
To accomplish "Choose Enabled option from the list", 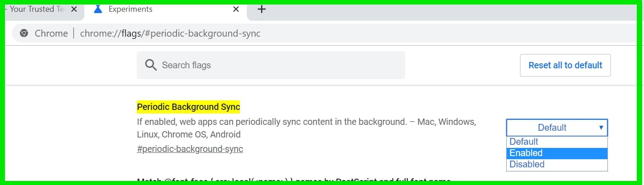I will [x=557, y=153].
